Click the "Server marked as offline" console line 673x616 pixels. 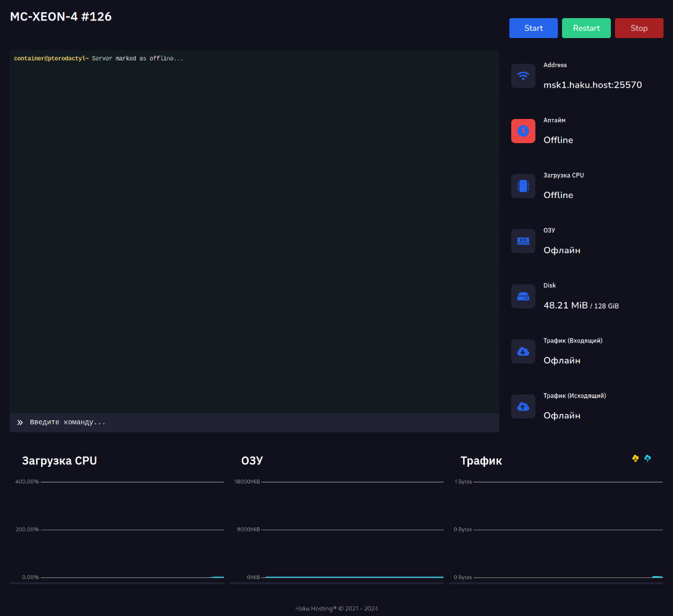click(137, 59)
